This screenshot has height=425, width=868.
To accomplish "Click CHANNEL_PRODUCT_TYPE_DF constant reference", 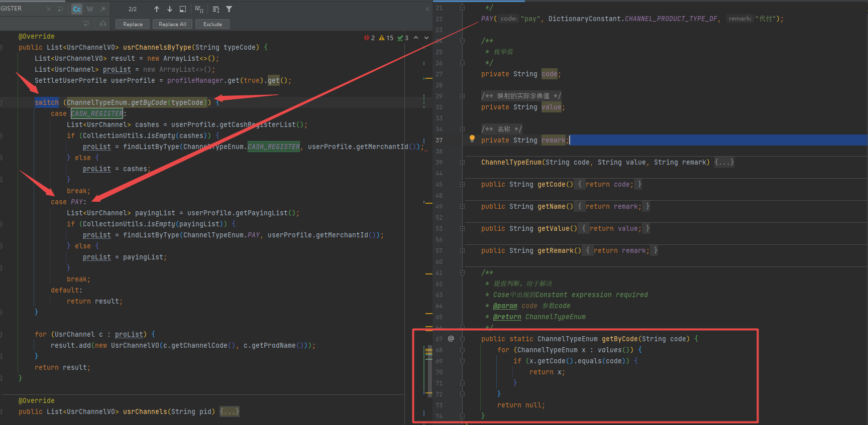I will 671,19.
